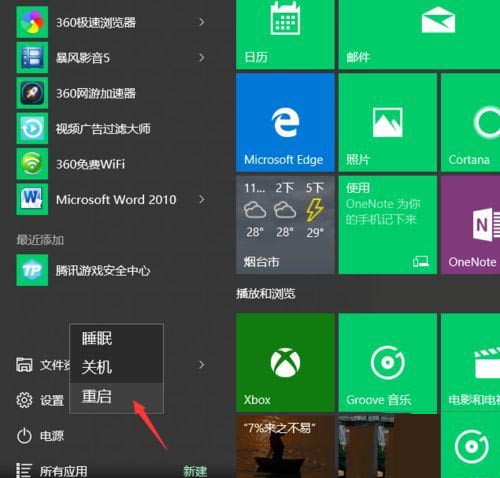Expand Microsoft Word 2010 jump list arrow
This screenshot has height=478, width=500.
click(x=201, y=199)
